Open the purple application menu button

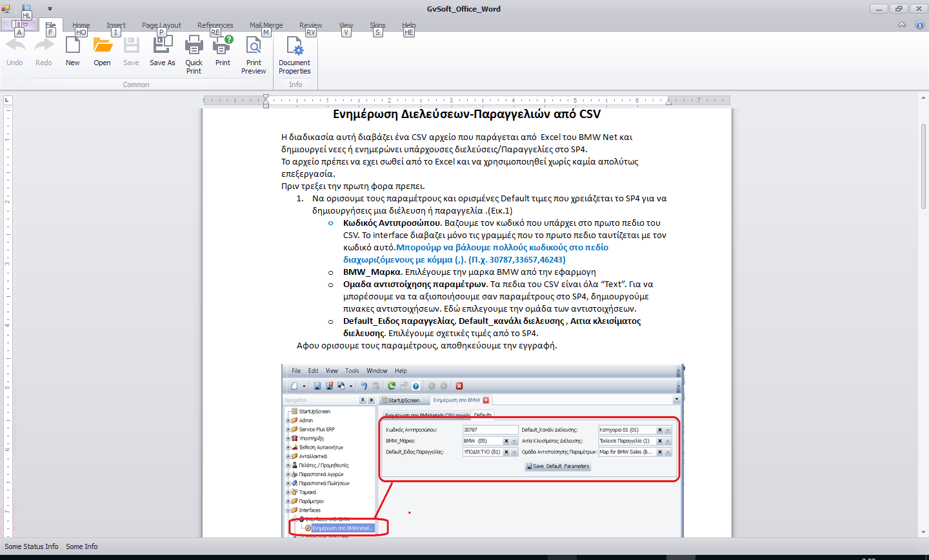click(19, 25)
